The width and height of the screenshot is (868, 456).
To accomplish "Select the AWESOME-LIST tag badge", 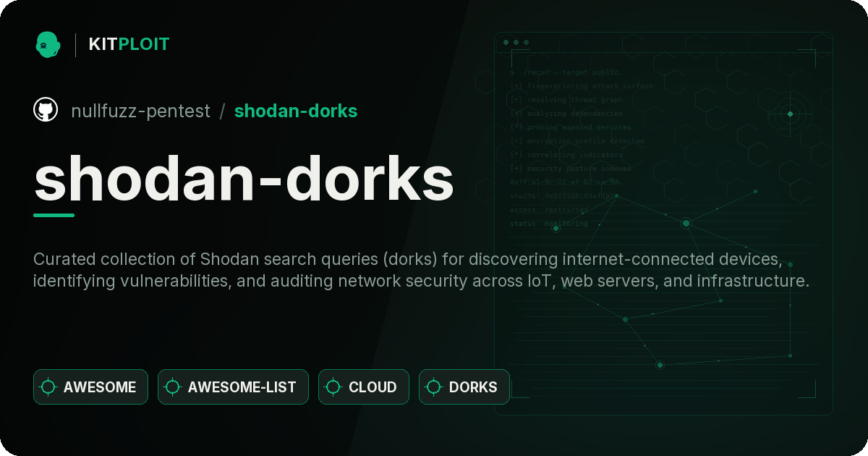I will click(x=233, y=387).
